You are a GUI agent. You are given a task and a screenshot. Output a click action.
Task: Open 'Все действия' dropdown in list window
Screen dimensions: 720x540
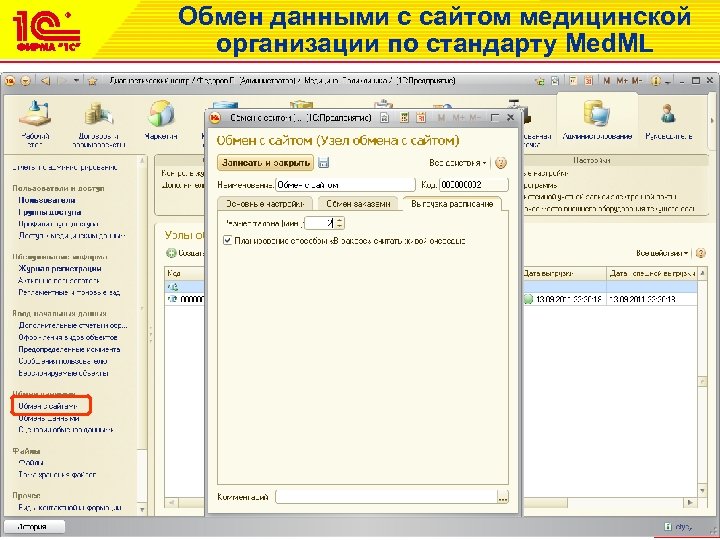[663, 253]
